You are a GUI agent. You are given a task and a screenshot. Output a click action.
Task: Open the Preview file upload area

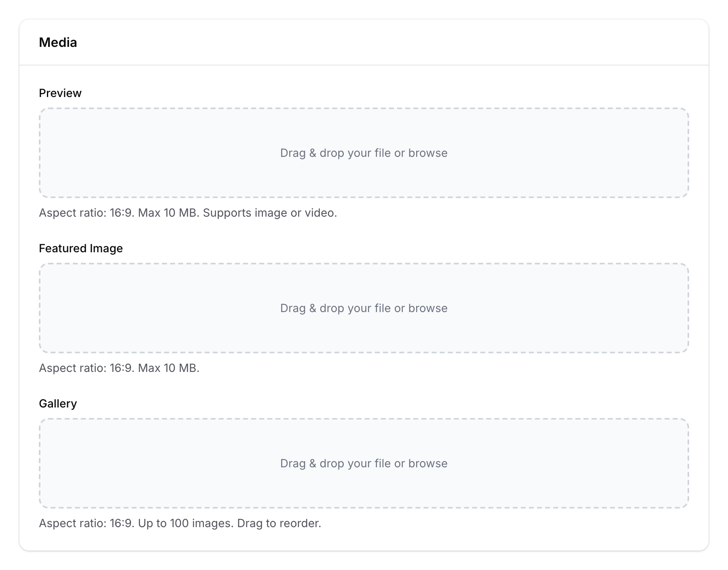363,153
